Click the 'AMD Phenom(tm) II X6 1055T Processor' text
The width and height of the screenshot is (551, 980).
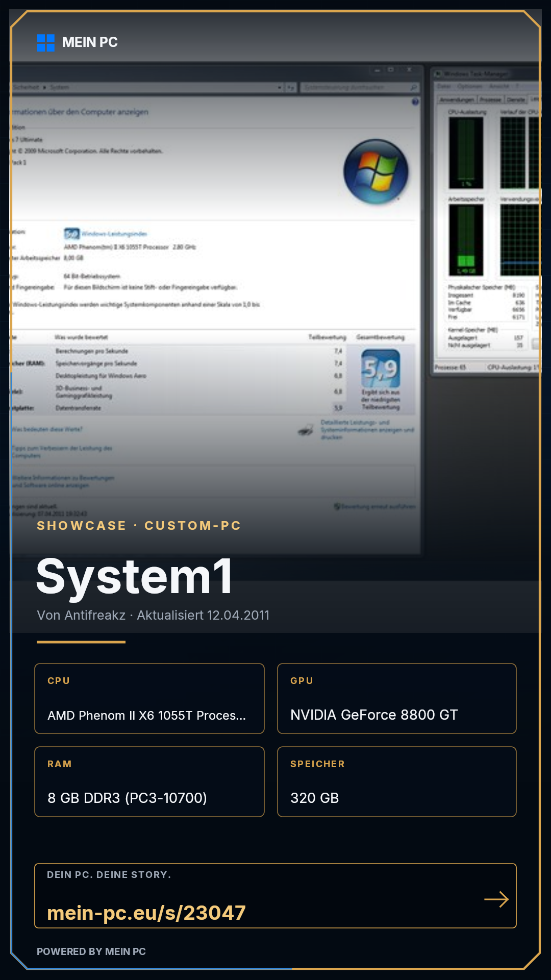116,247
